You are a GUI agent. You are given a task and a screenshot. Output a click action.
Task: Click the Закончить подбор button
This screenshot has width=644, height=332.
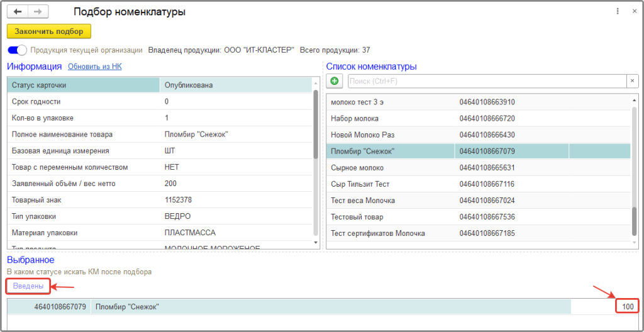[x=49, y=31]
